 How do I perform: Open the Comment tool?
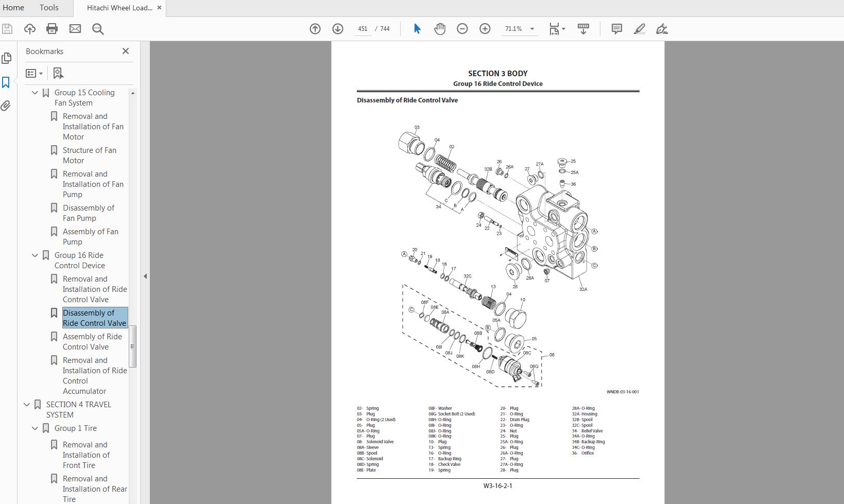[x=616, y=29]
